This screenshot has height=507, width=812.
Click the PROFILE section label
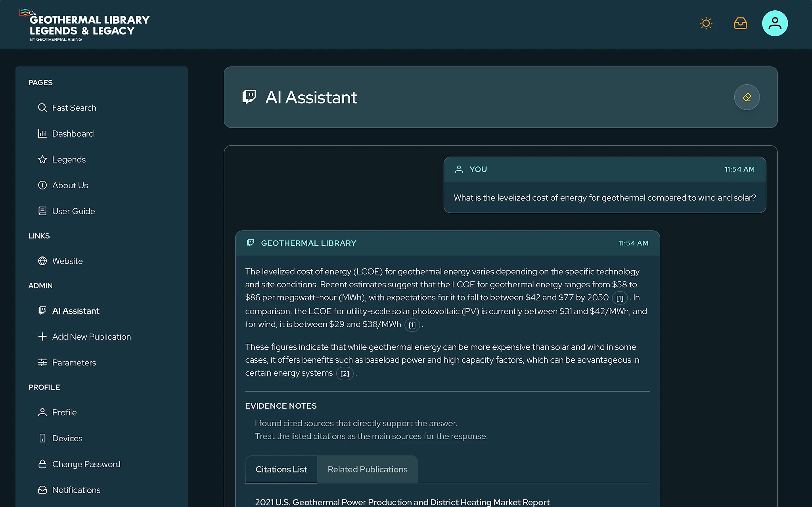coord(44,387)
